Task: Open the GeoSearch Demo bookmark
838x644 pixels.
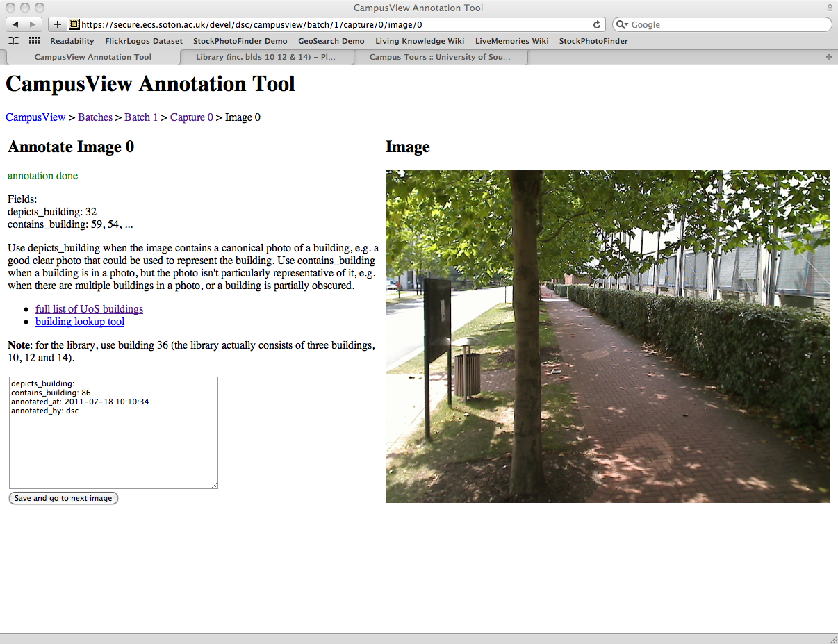Action: [331, 41]
